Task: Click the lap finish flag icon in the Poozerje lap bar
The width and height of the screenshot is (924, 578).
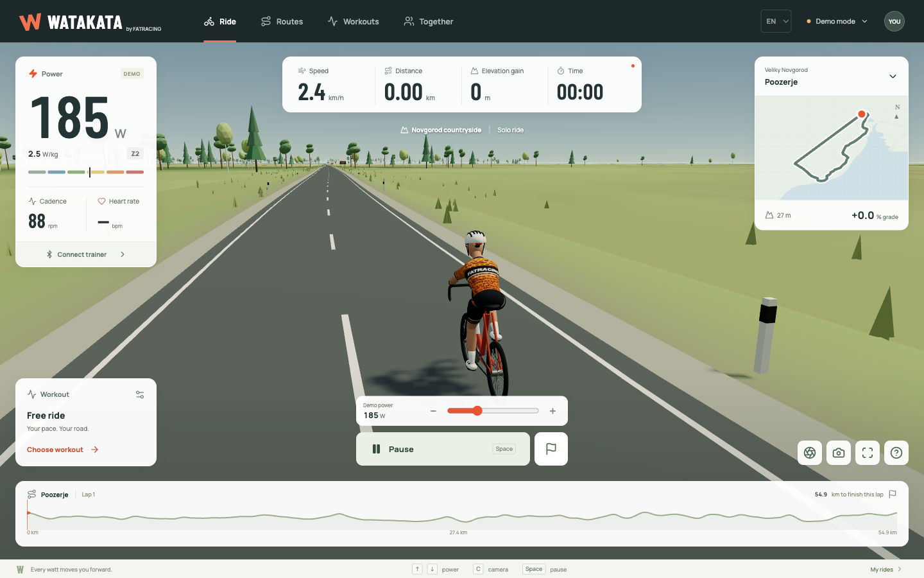Action: click(893, 494)
